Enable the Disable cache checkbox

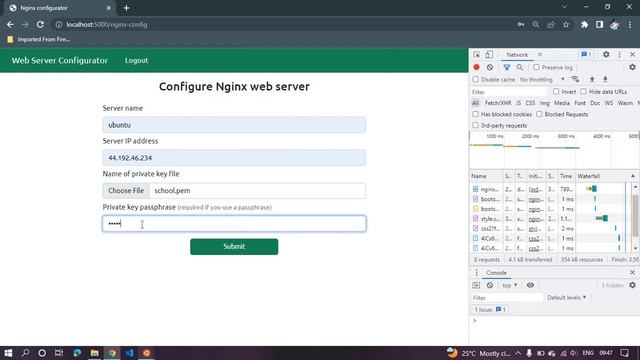coord(476,80)
